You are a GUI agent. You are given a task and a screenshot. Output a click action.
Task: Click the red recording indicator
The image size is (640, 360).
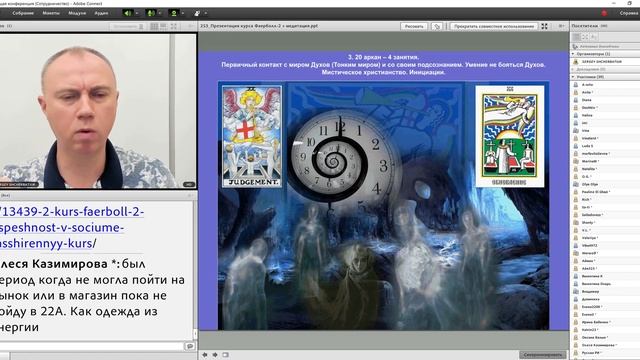[x=604, y=13]
